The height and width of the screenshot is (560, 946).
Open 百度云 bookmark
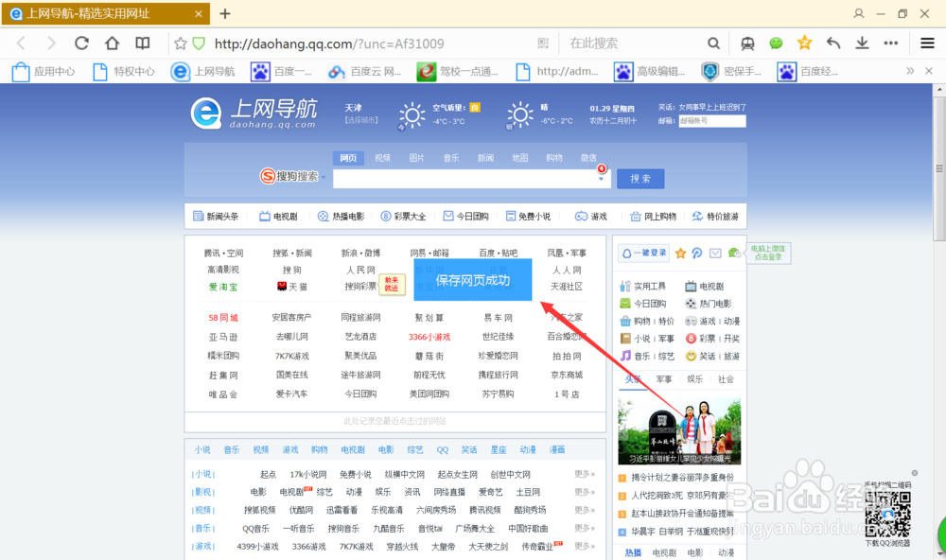[364, 71]
